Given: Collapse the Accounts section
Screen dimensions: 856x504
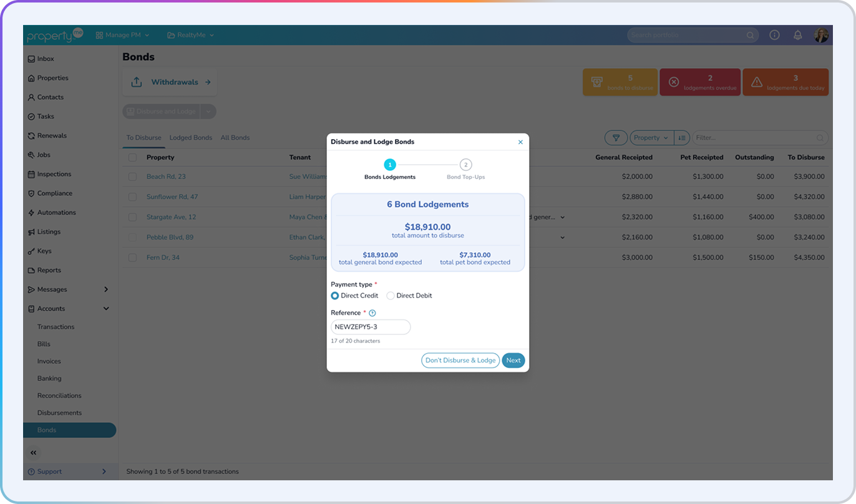Looking at the screenshot, I should point(106,309).
